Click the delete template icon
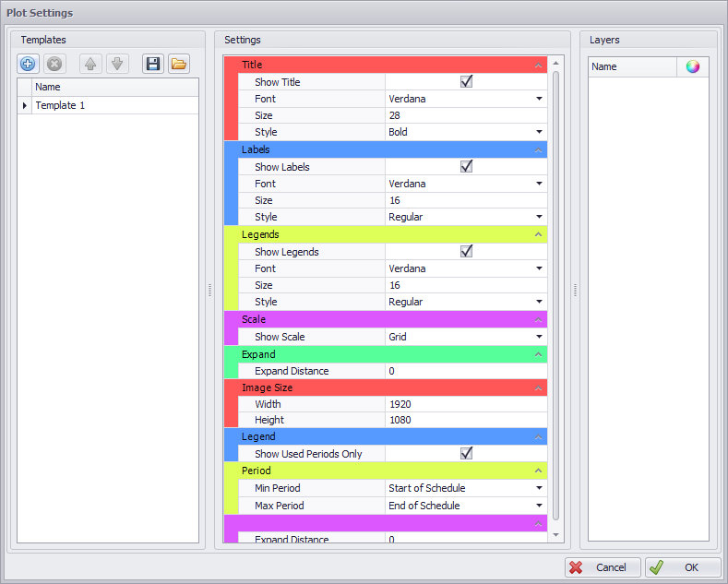The image size is (728, 584). 54,64
